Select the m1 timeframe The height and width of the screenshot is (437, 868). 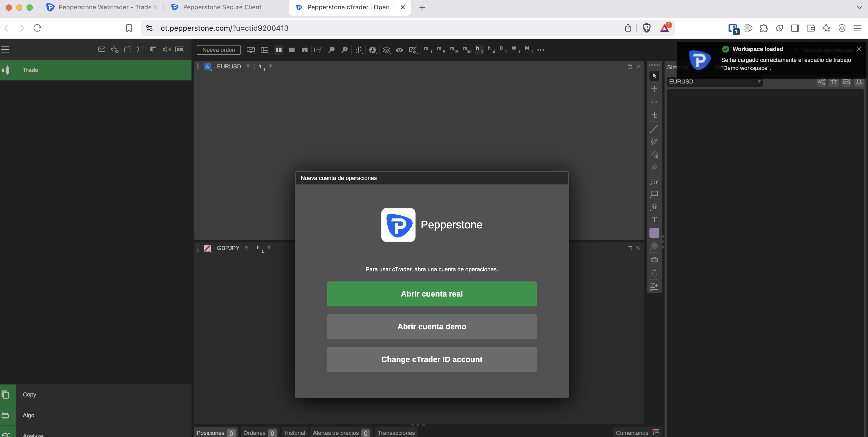[428, 49]
